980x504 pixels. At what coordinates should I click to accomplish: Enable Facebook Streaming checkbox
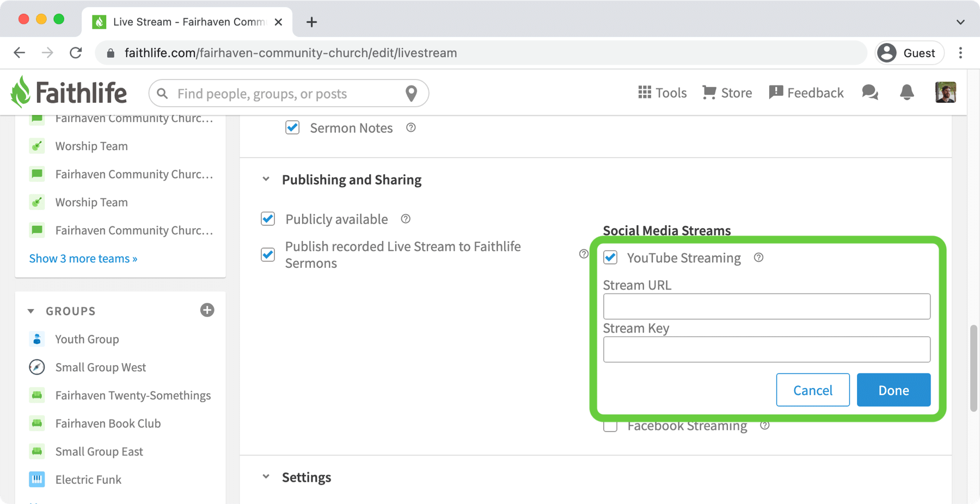(610, 427)
